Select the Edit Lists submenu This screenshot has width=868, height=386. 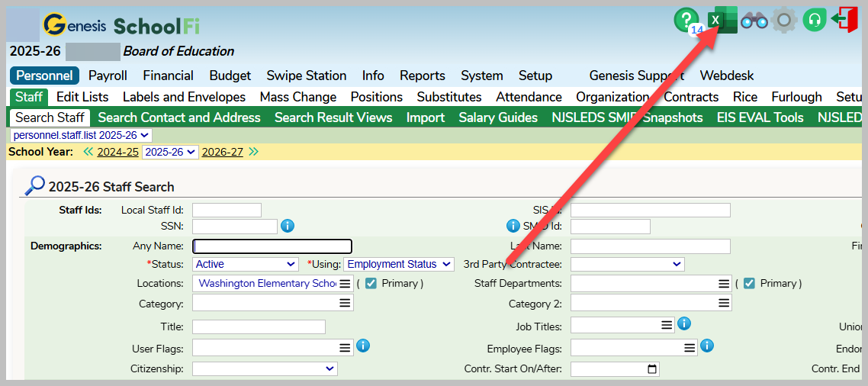tap(82, 98)
